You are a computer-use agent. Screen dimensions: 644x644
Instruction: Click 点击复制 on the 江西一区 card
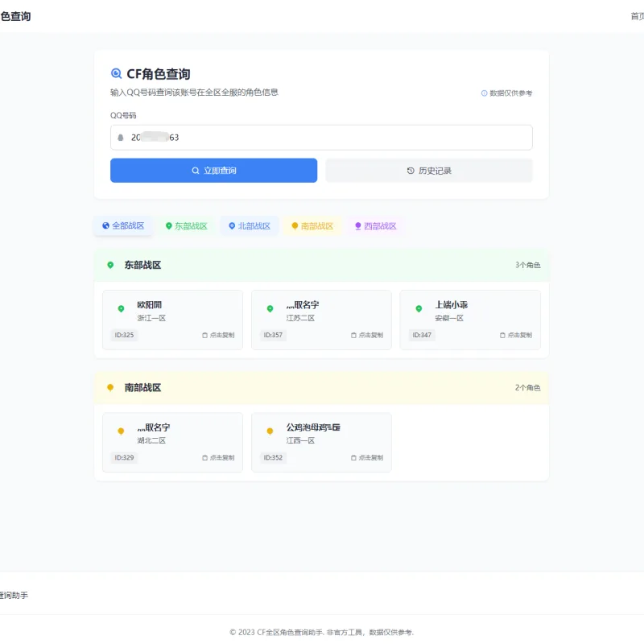coord(367,457)
